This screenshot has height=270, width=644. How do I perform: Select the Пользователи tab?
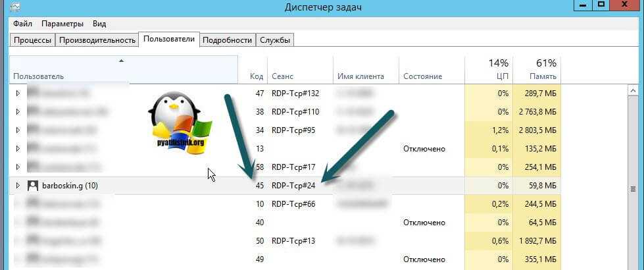pos(169,40)
